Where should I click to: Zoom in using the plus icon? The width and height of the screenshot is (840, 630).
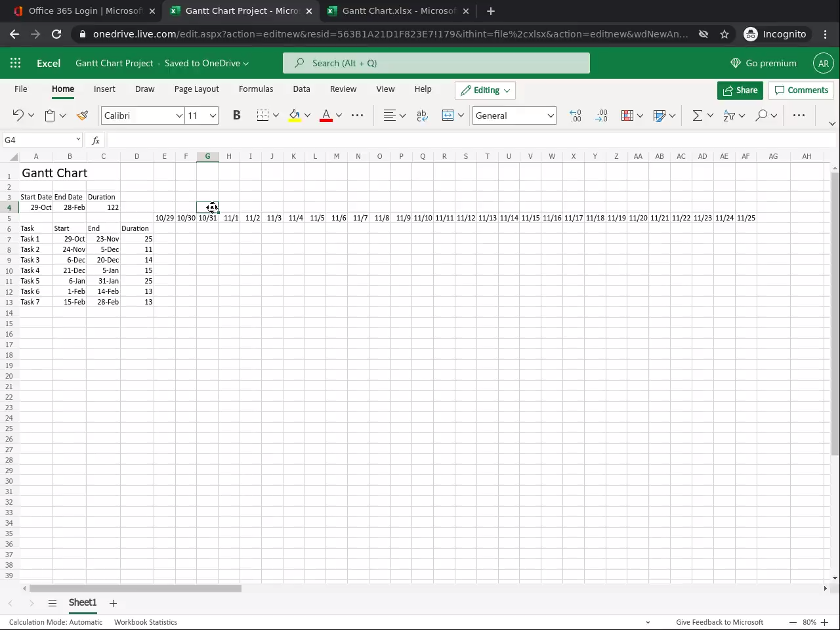coord(825,622)
